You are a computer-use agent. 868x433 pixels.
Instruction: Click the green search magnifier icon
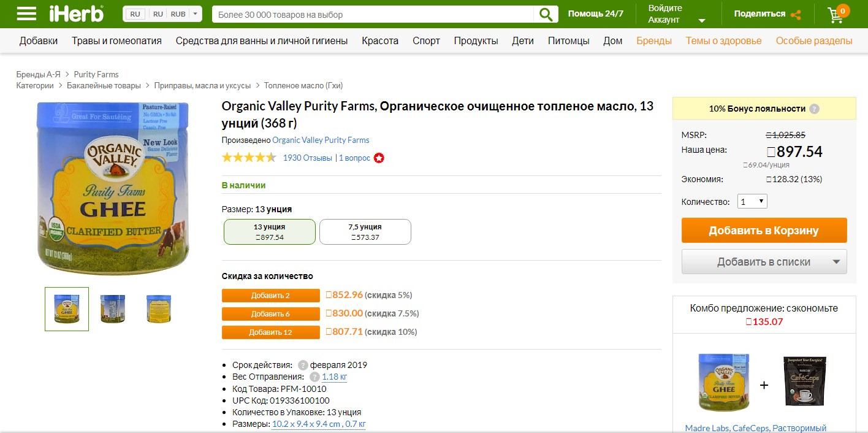click(546, 14)
